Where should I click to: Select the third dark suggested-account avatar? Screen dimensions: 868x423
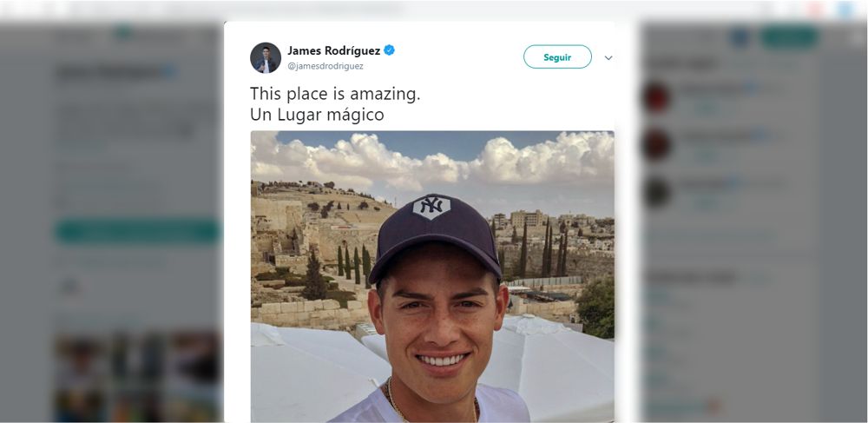click(x=658, y=192)
